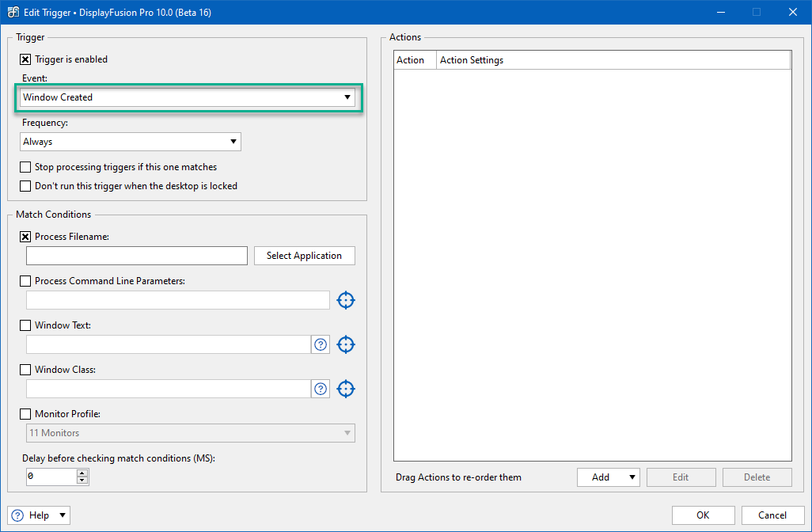Uncheck the Trigger is enabled checkbox

pyautogui.click(x=26, y=59)
